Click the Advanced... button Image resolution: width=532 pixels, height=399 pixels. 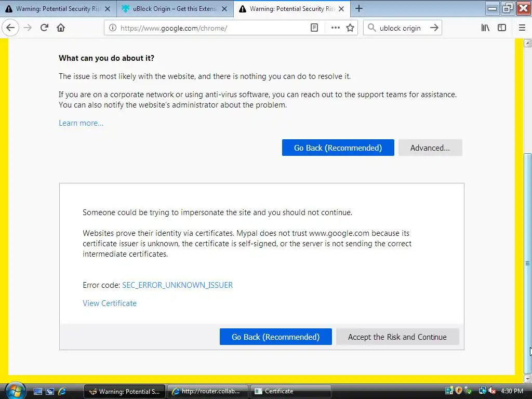click(x=430, y=148)
